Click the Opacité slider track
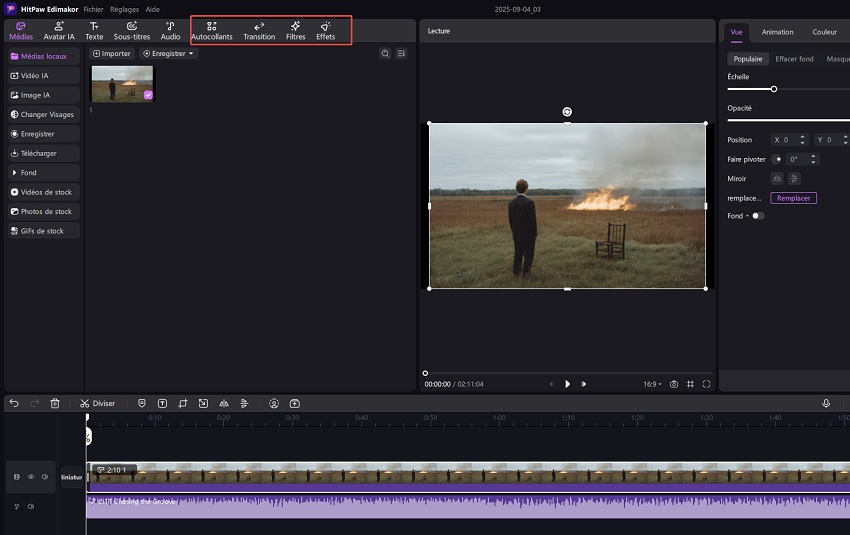Screen dimensions: 850x535 (788, 120)
